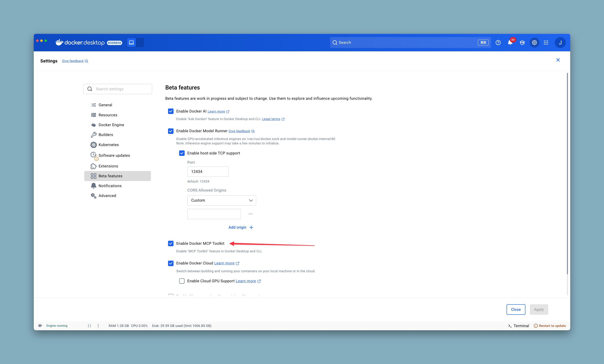Open the Extensions settings section
This screenshot has height=364, width=604.
108,166
